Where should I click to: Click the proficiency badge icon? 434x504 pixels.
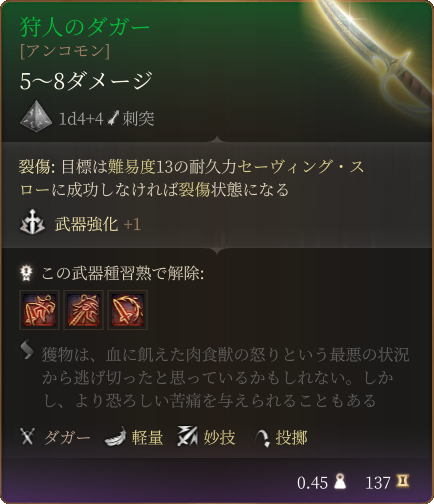27,273
